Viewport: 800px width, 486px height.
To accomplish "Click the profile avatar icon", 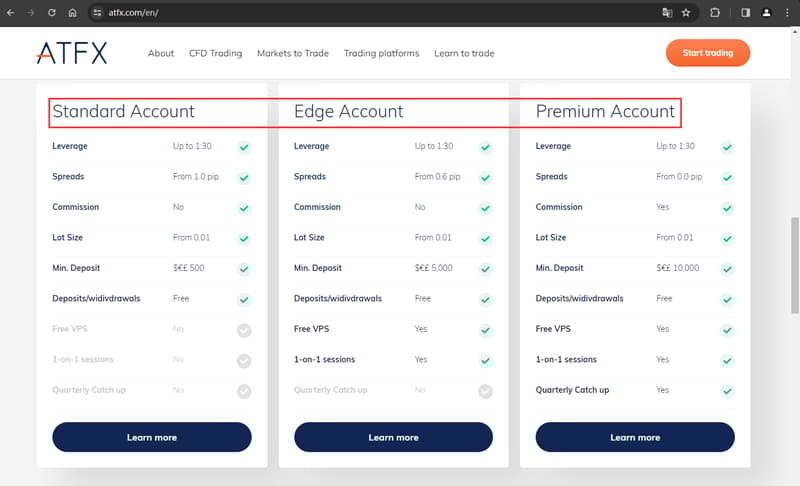I will [x=766, y=13].
